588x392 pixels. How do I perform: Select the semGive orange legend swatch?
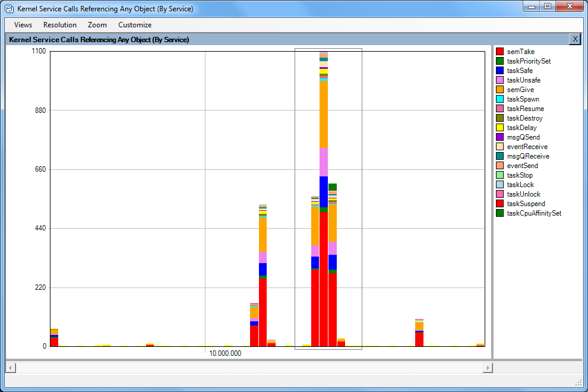500,90
